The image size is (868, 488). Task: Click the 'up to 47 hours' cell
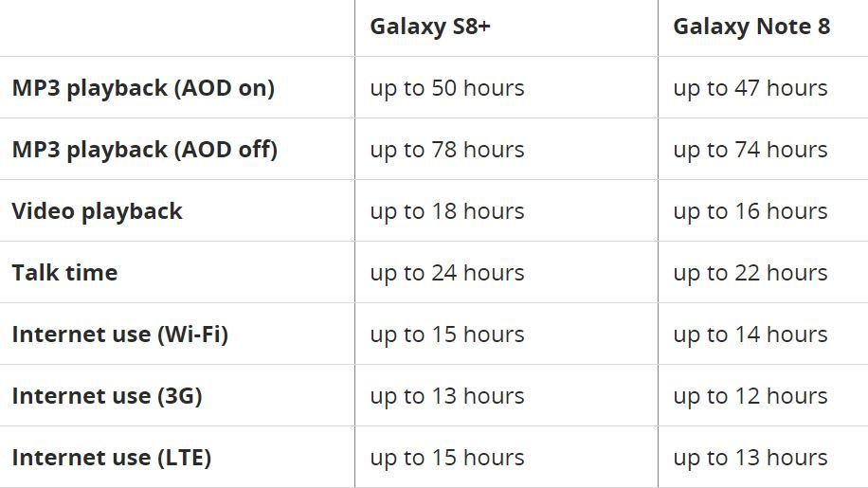pyautogui.click(x=750, y=88)
